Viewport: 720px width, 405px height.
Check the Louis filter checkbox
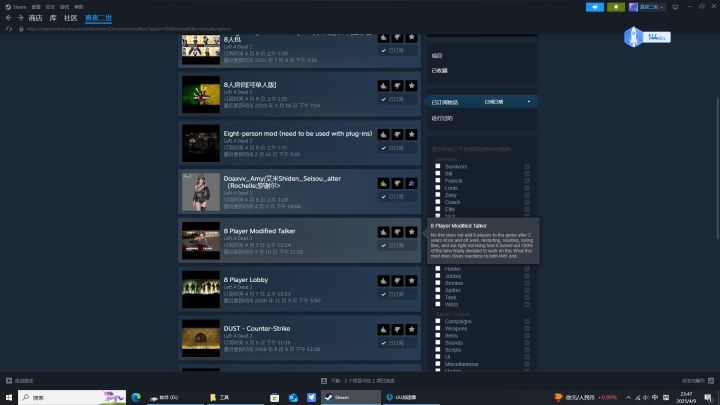[x=438, y=187]
